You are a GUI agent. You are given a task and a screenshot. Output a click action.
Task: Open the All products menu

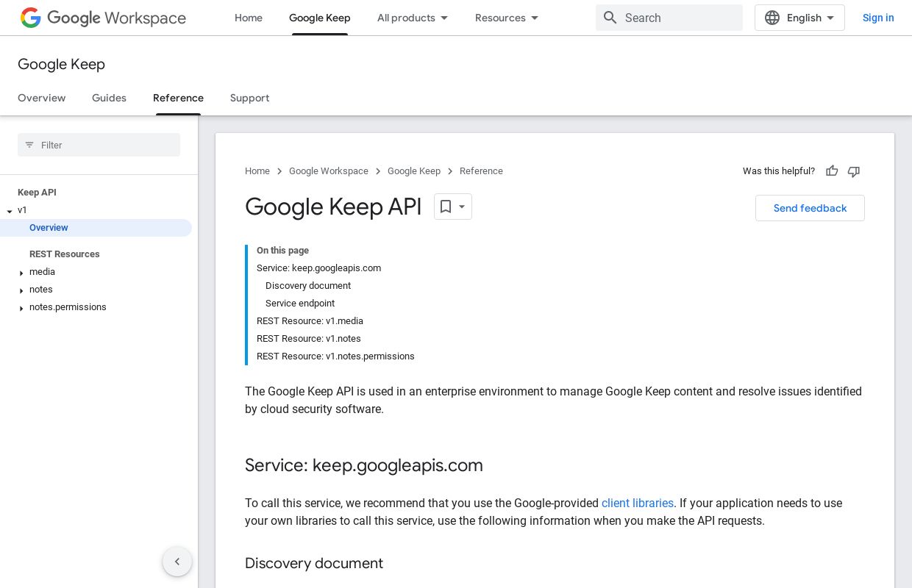(413, 18)
